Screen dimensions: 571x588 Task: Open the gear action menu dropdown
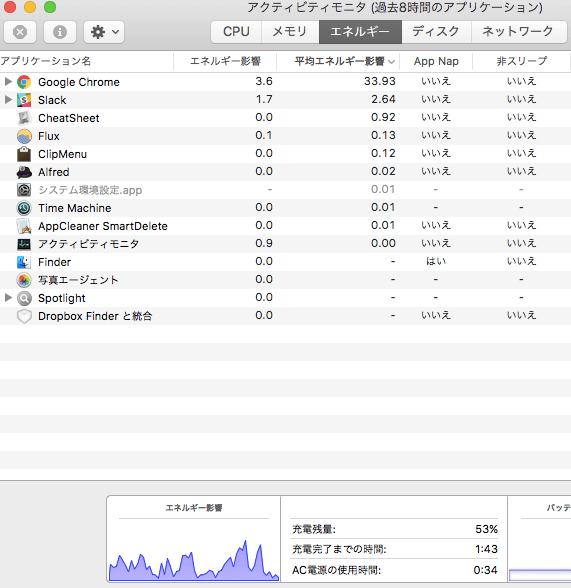(104, 32)
